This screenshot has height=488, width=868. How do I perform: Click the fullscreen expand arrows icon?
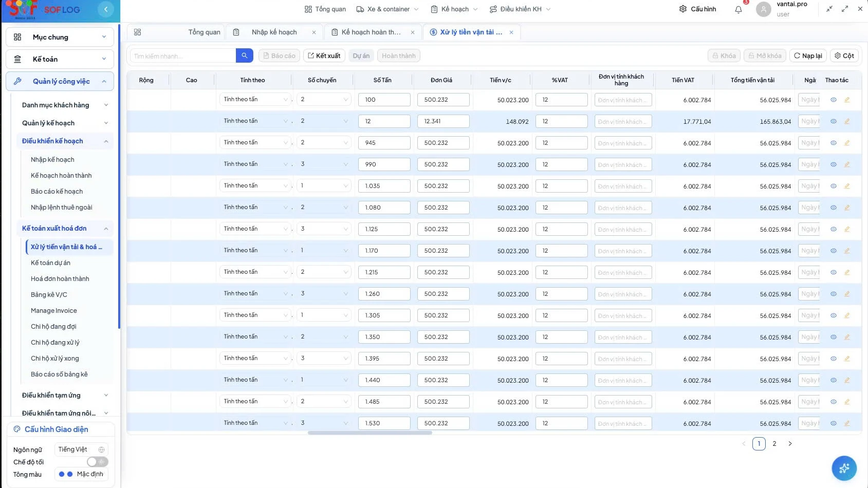pyautogui.click(x=845, y=9)
